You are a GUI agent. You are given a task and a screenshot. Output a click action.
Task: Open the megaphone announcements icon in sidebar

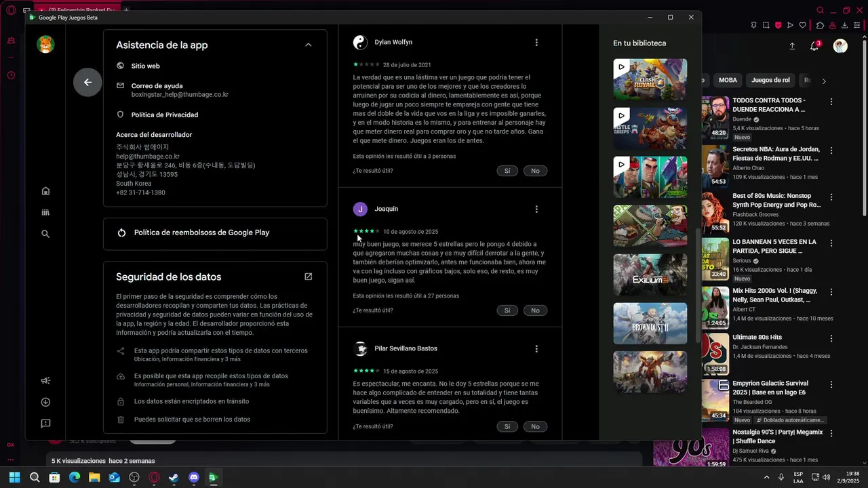pos(45,380)
